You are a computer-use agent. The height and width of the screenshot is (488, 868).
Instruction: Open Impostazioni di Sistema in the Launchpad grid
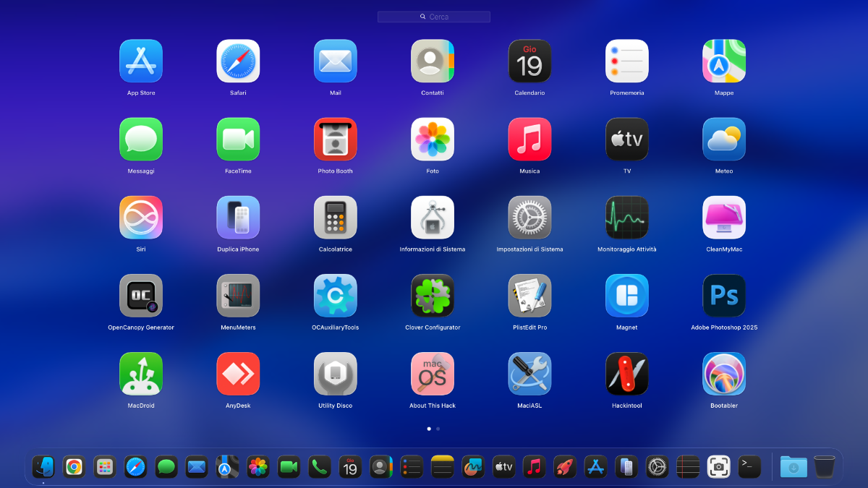529,218
